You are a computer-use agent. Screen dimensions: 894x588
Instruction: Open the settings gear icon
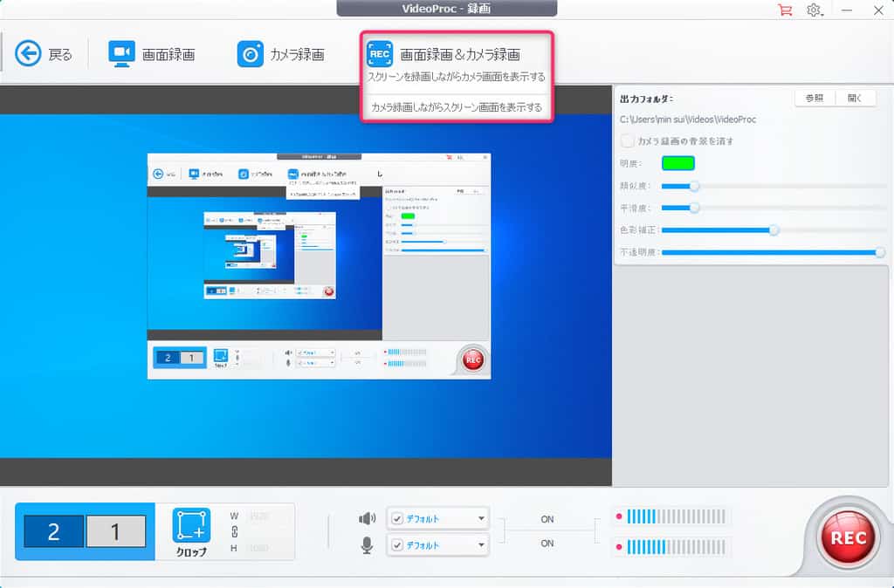(x=814, y=10)
